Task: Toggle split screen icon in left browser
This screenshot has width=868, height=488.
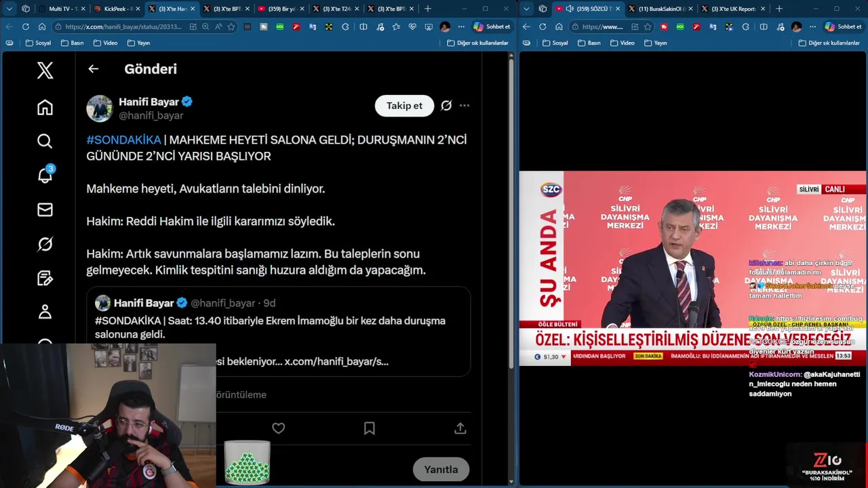Action: click(363, 26)
